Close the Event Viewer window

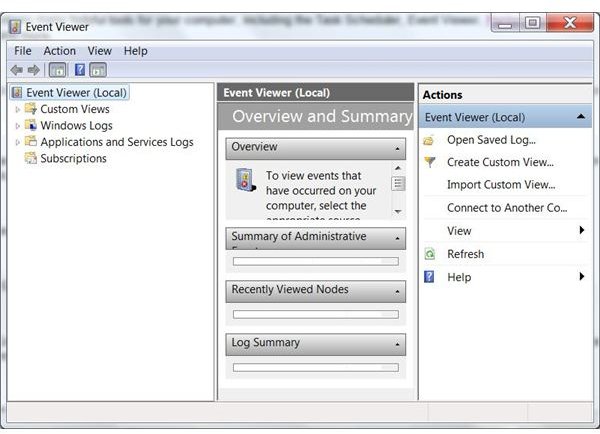(x=570, y=23)
